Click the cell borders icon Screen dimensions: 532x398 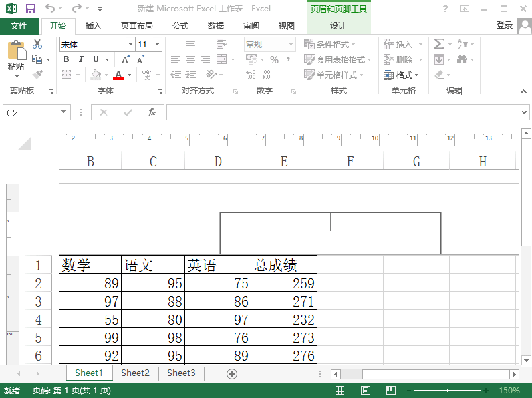(x=67, y=75)
